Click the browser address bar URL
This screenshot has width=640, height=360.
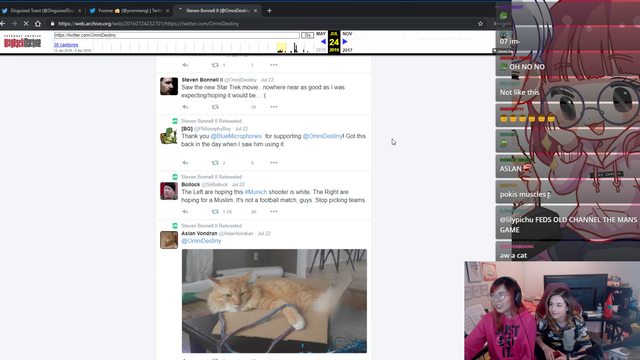tap(148, 24)
